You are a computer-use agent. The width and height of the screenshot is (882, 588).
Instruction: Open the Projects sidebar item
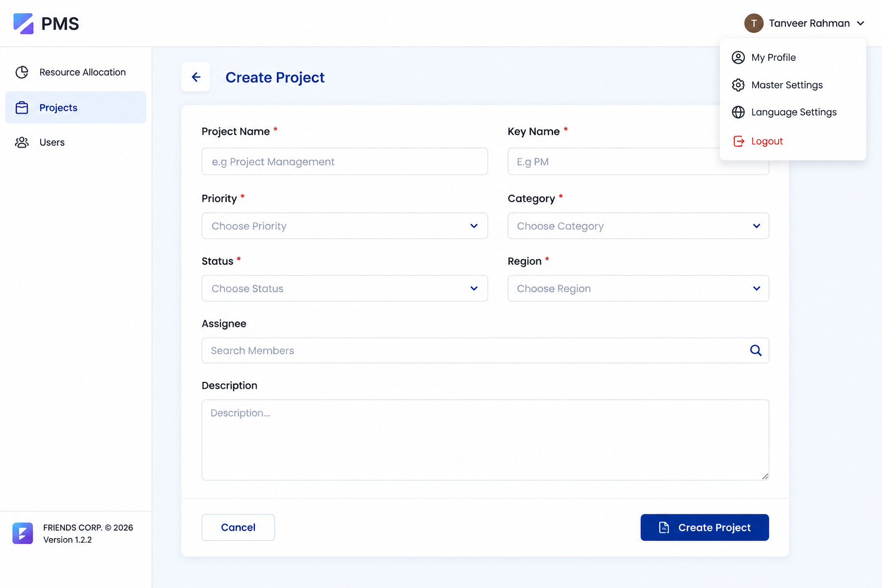click(x=76, y=107)
